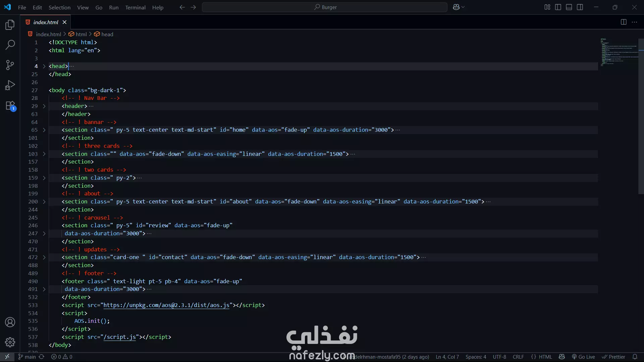644x362 pixels.
Task: Open the Run and Debug view
Action: click(x=10, y=85)
